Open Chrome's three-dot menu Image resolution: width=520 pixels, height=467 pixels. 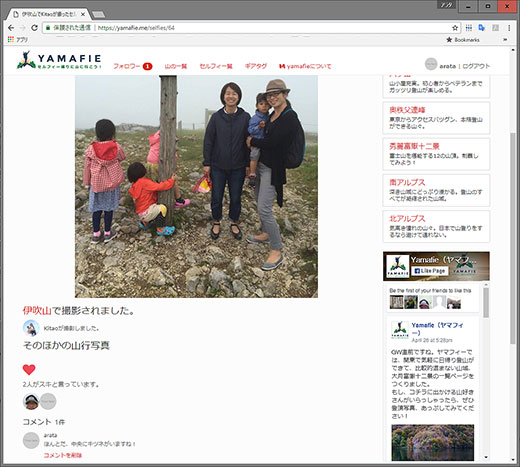click(x=509, y=28)
